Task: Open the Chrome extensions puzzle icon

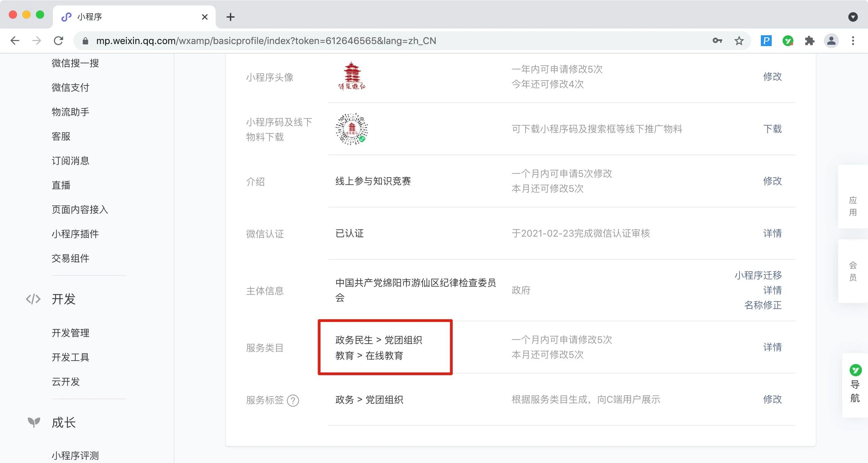Action: point(809,41)
